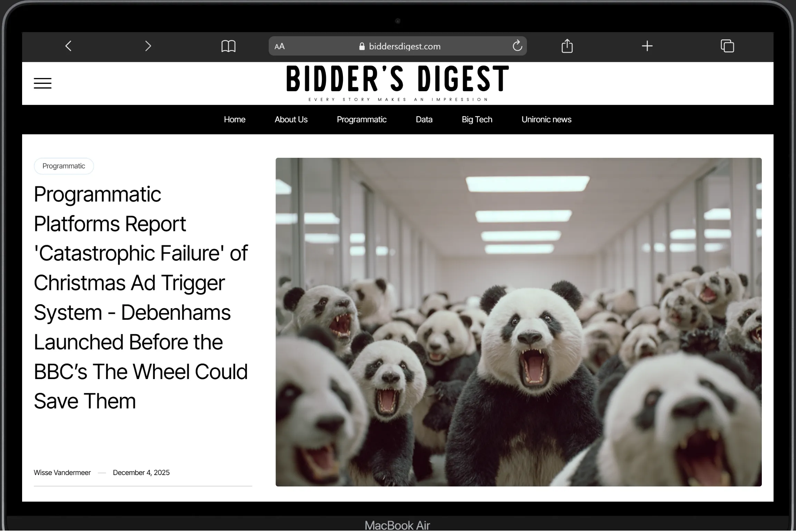Click the AA text size control
The image size is (796, 532).
coord(279,46)
